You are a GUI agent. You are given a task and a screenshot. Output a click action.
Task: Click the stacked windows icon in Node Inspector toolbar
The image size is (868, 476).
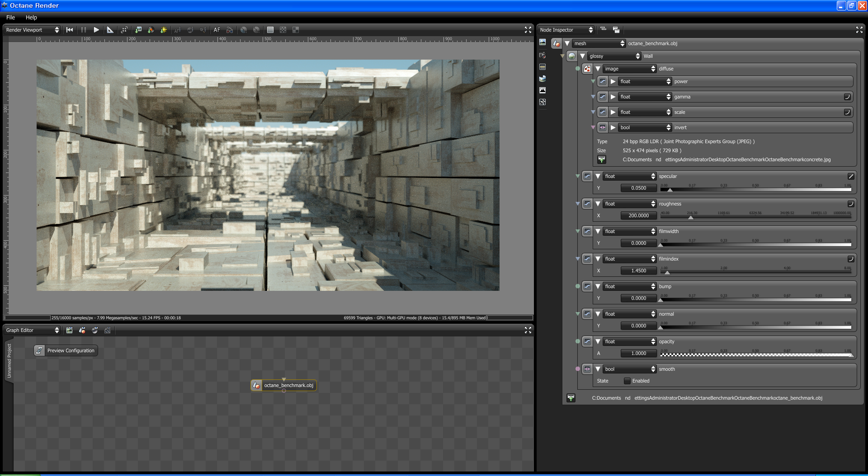click(616, 30)
